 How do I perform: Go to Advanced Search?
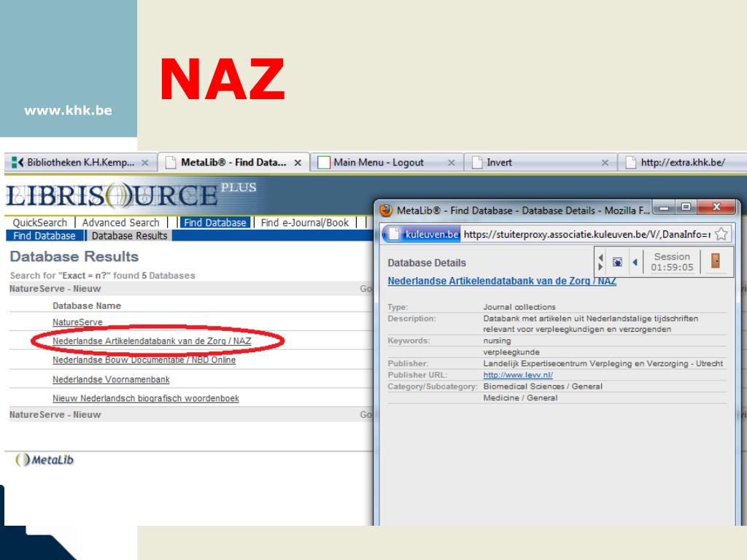pyautogui.click(x=120, y=223)
